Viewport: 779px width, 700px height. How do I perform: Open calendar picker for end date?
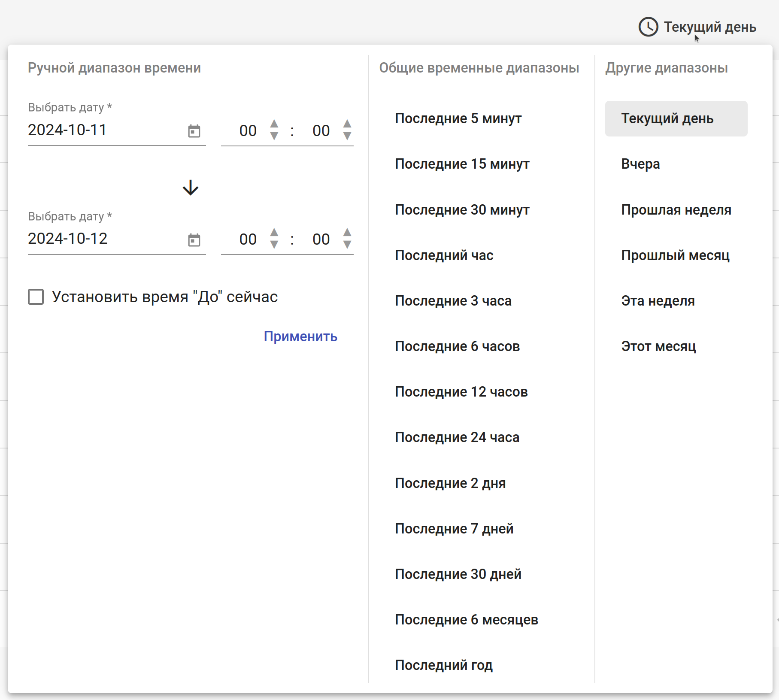tap(194, 240)
